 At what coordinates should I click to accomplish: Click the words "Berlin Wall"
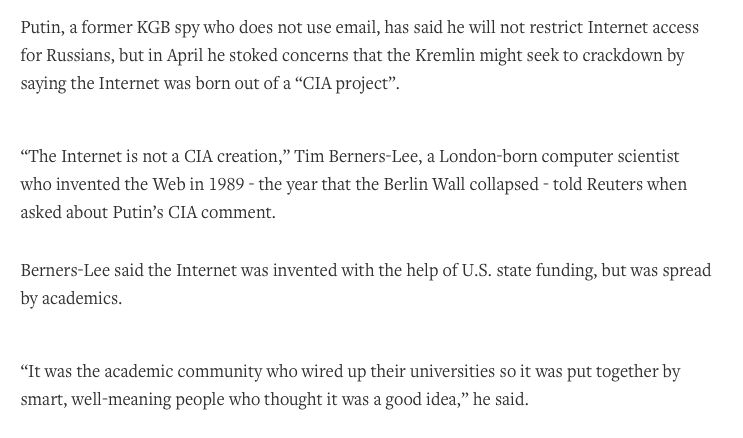[424, 184]
